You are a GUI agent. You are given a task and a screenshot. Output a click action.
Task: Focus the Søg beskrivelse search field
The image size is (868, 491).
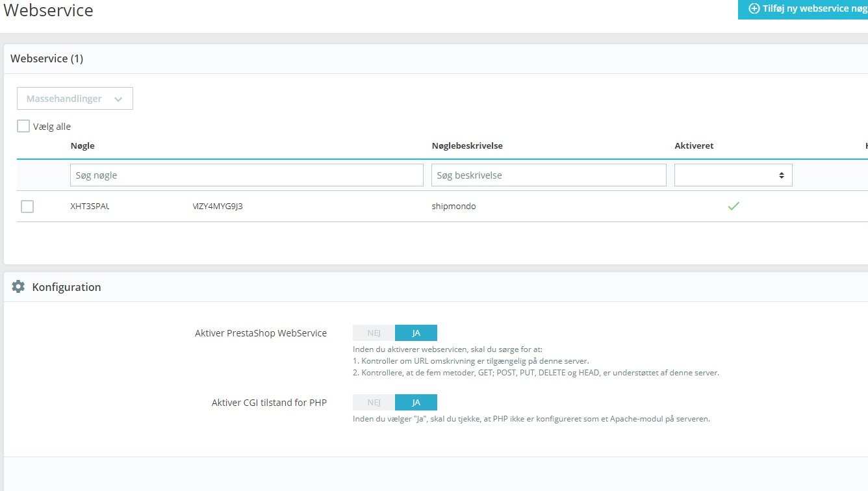click(549, 175)
